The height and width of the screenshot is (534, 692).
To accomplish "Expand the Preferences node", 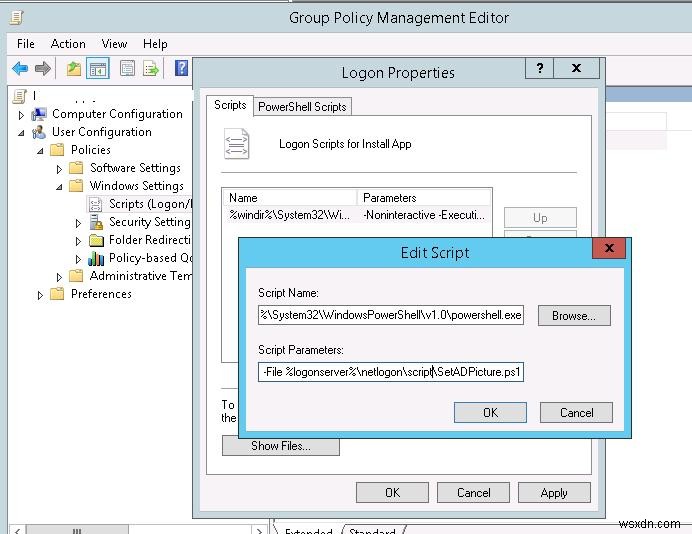I will [40, 295].
